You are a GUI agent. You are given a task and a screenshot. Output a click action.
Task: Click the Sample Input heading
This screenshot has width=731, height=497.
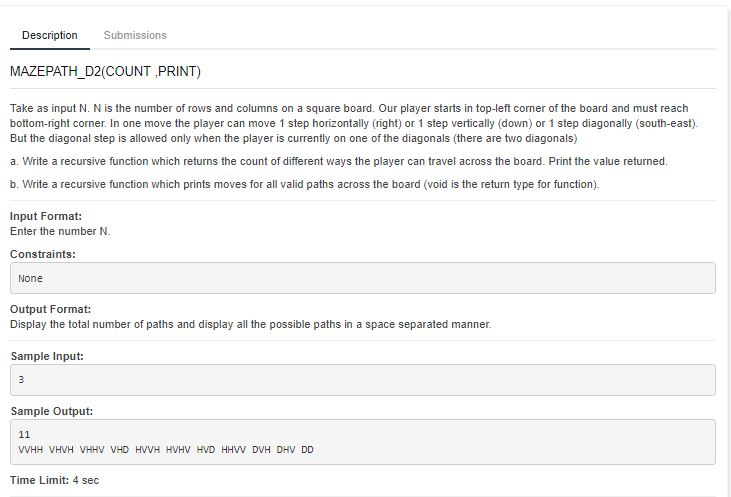(47, 356)
